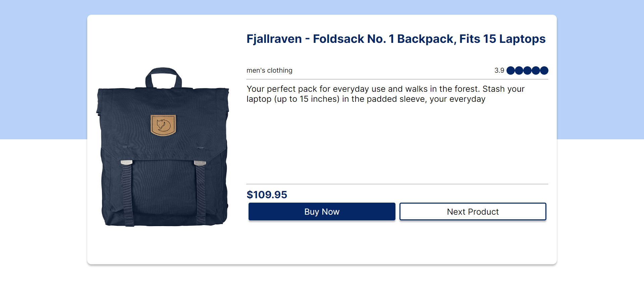Click the right strap metal buckle

200,163
